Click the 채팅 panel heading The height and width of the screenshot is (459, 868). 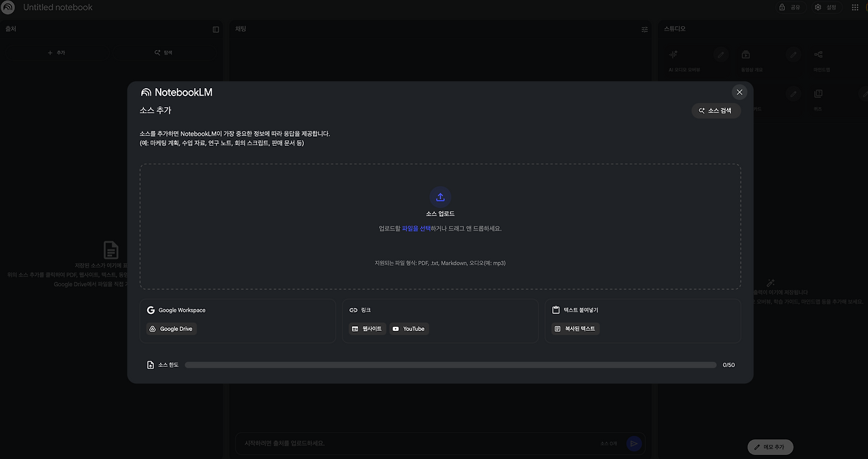point(241,29)
